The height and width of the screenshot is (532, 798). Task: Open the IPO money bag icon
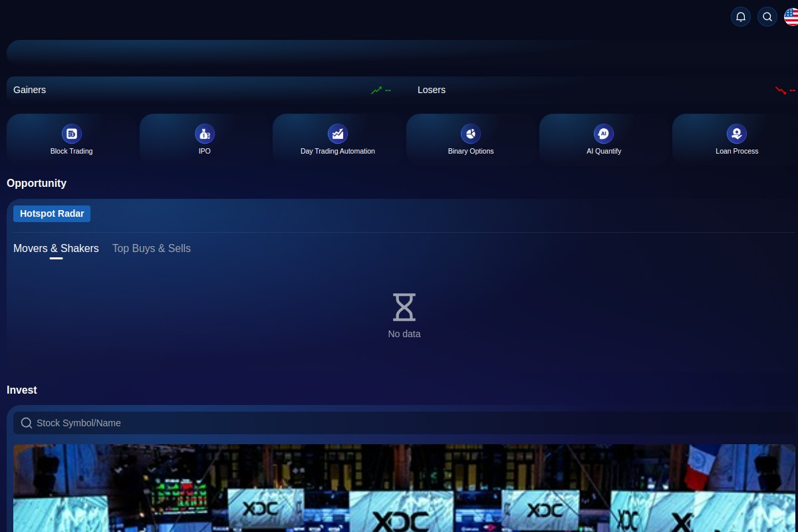click(x=205, y=134)
